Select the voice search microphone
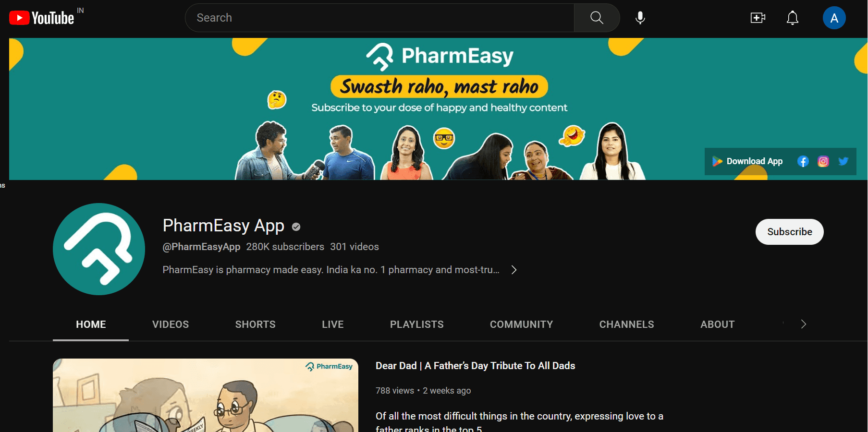The height and width of the screenshot is (432, 868). pyautogui.click(x=640, y=17)
